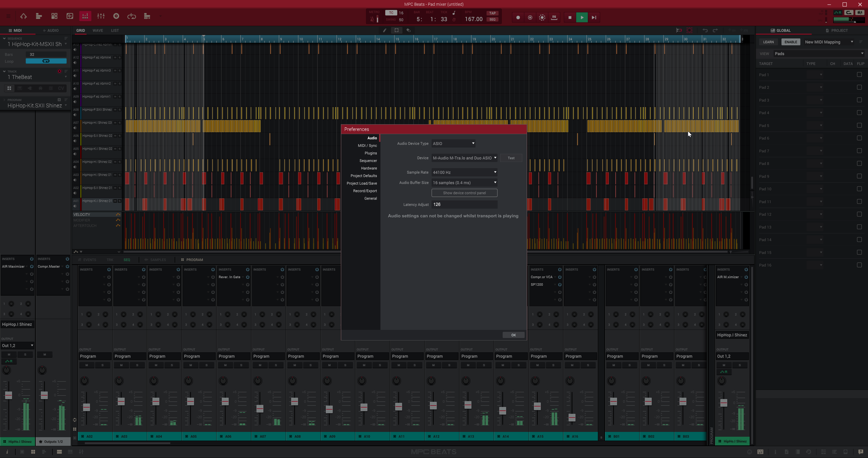Tick the FLIP checkbox for Pad 1
Viewport: 868px width, 458px height.
tap(859, 75)
